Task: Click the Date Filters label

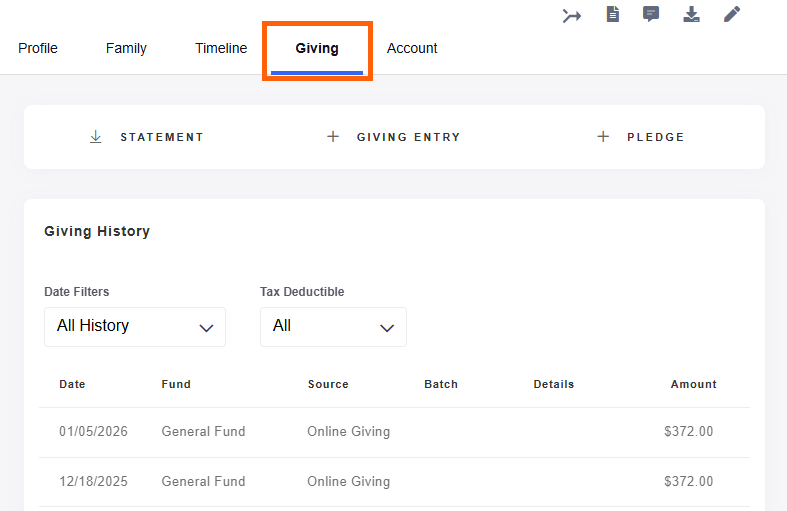Action: click(x=77, y=292)
